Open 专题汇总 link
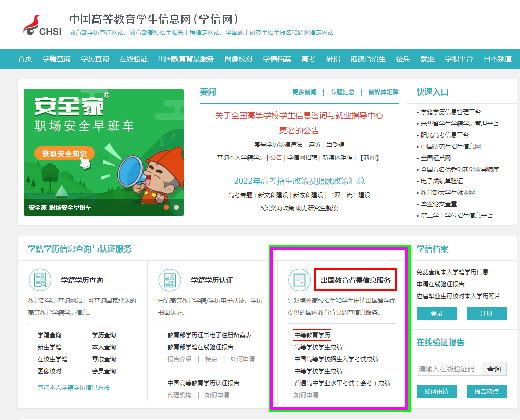This screenshot has width=520, height=420. [342, 92]
